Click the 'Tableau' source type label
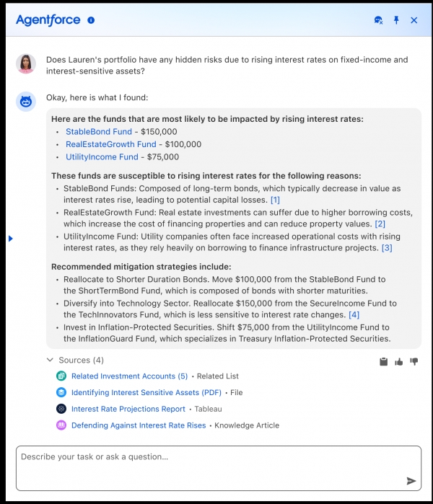Screen dimensions: 433x504 pyautogui.click(x=208, y=409)
